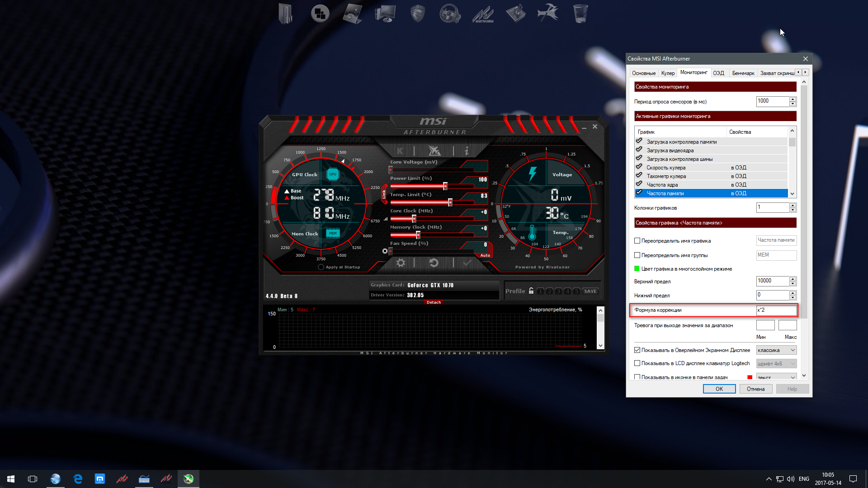Viewport: 868px width, 488px height.
Task: Open Microsoft Edge from taskbar
Action: (x=78, y=479)
